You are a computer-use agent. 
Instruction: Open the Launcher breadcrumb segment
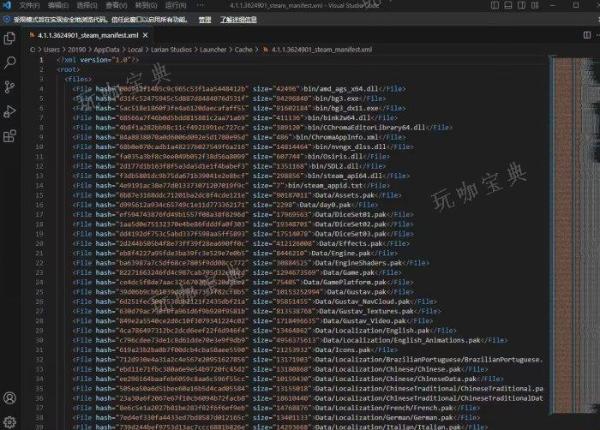click(213, 50)
